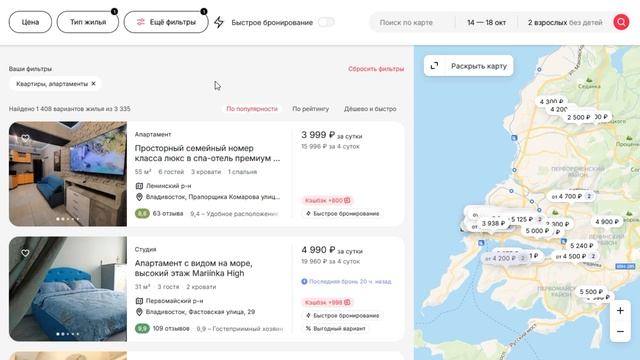Image resolution: width=640 pixels, height=360 pixels.
Task: Zoom out the map with minus button
Action: 620,331
